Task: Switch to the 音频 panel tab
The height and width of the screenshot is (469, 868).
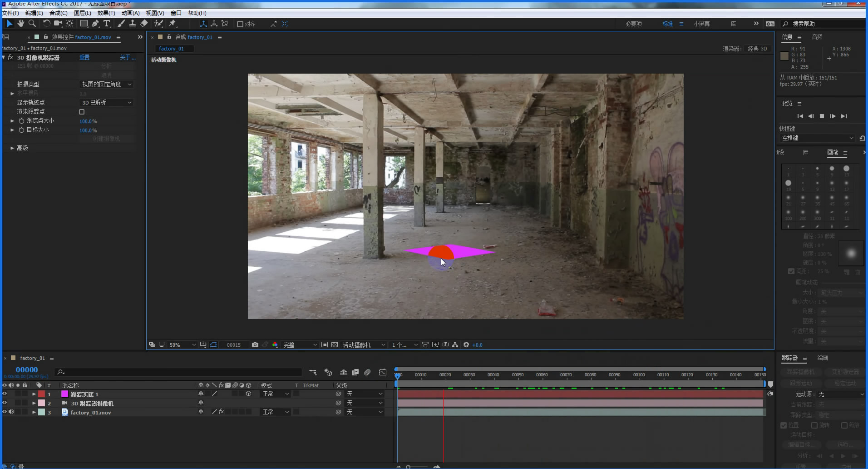Action: 817,37
